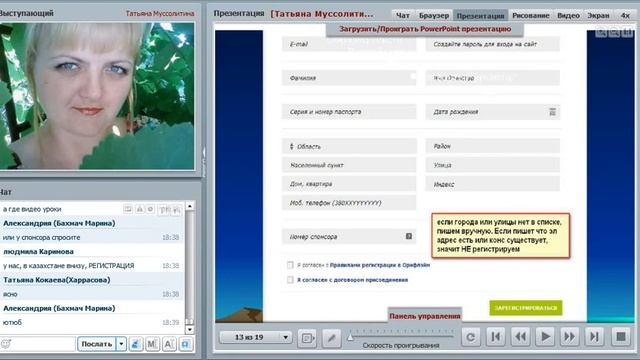Click the password creation input field

click(x=493, y=44)
